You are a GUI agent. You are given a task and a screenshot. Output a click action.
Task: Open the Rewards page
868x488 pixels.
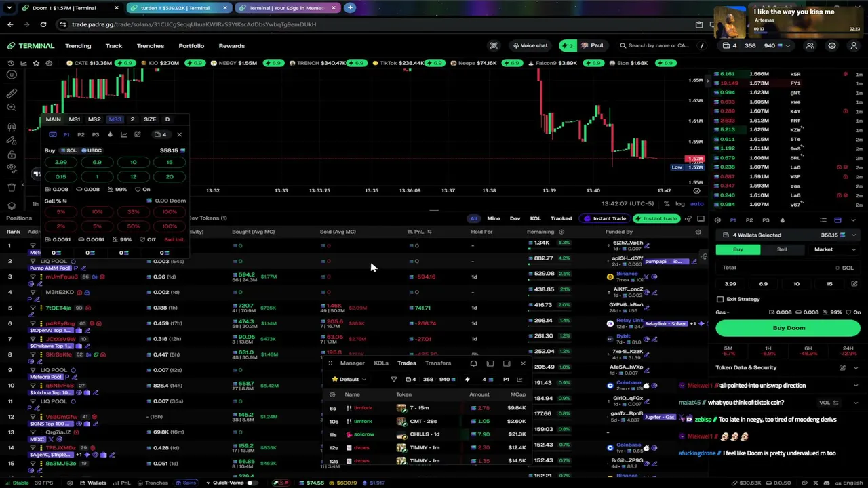point(232,46)
